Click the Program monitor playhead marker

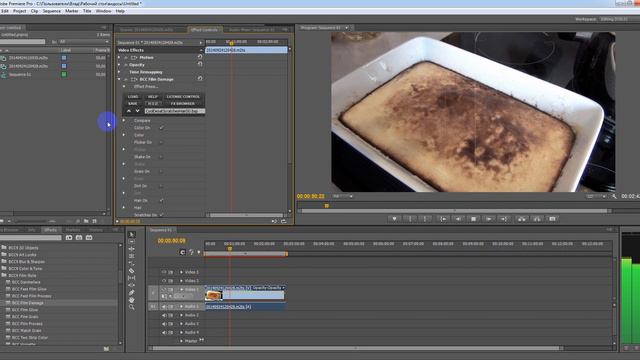click(327, 206)
